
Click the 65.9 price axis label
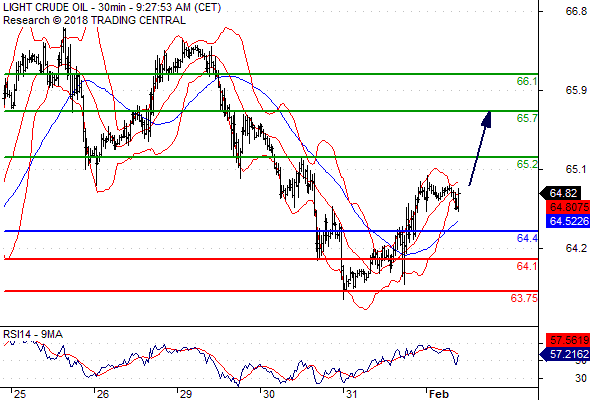(576, 90)
